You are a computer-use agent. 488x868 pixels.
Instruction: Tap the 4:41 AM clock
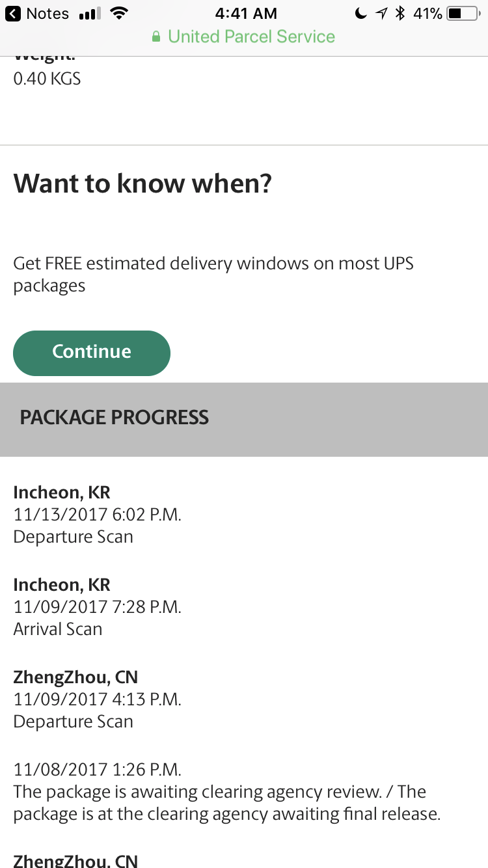point(246,14)
